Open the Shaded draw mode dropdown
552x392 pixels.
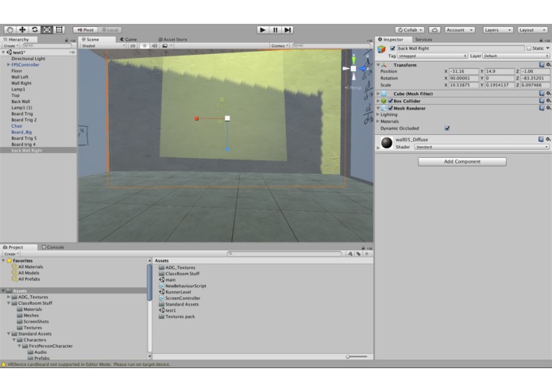(x=102, y=46)
